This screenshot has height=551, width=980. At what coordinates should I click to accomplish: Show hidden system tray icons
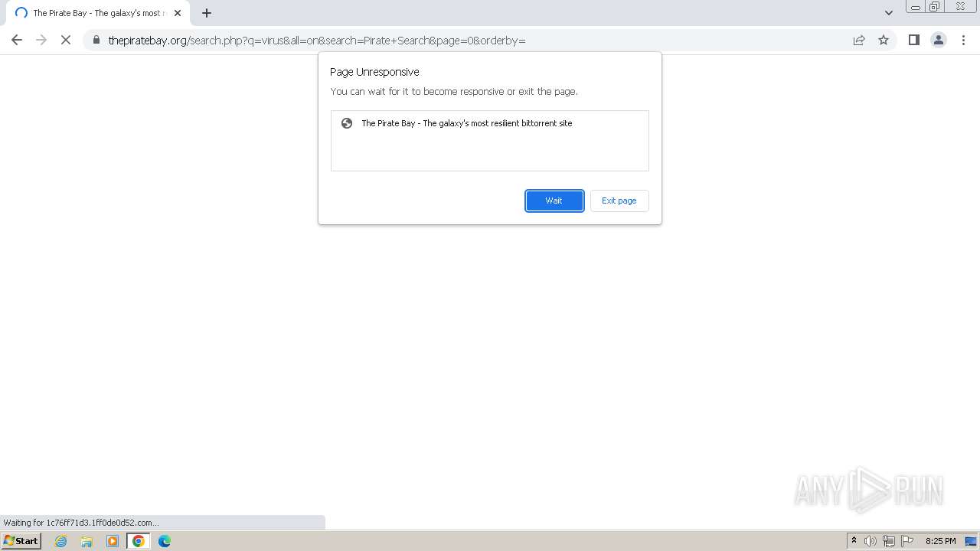coord(854,541)
